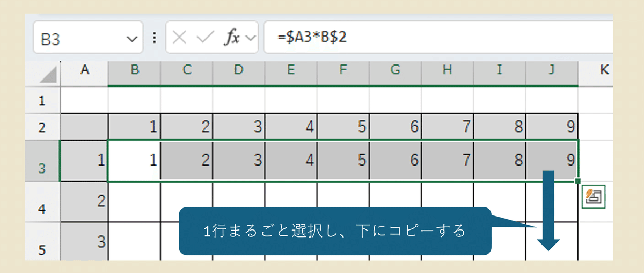Select row 4 header
The height and width of the screenshot is (273, 644).
point(43,202)
